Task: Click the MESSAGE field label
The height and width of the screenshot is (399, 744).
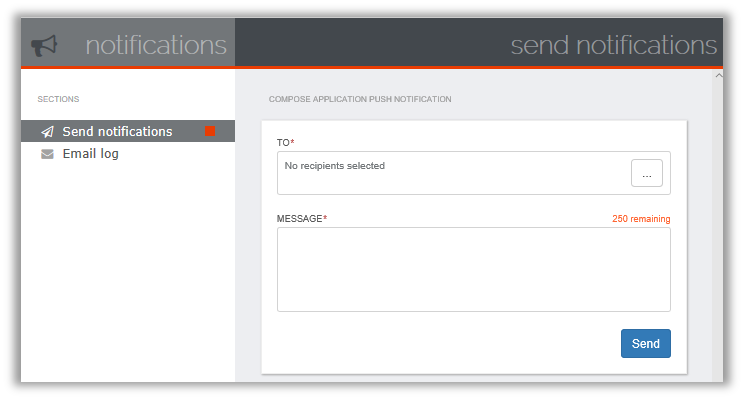Action: point(299,219)
